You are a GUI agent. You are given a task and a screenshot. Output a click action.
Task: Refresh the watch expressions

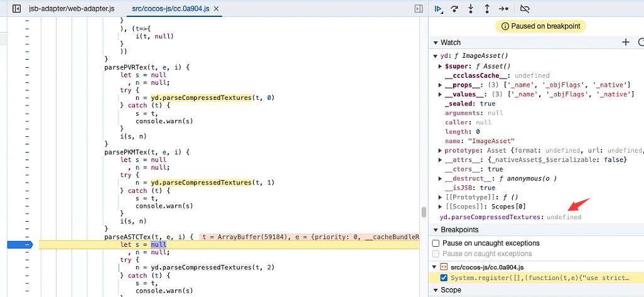641,42
